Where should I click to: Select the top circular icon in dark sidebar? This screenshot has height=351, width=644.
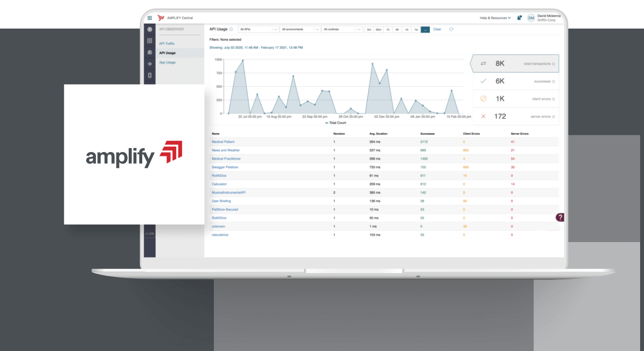click(x=150, y=30)
